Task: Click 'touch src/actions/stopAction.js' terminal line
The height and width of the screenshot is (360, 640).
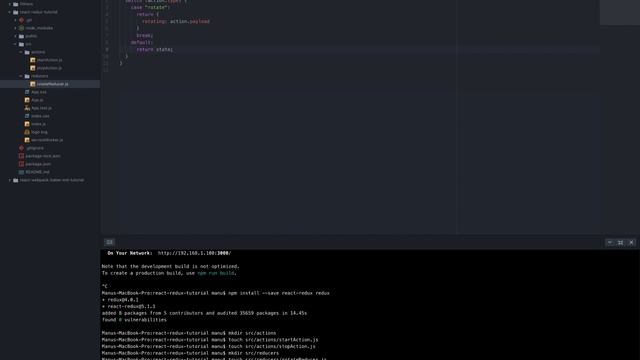Action: pos(272,346)
